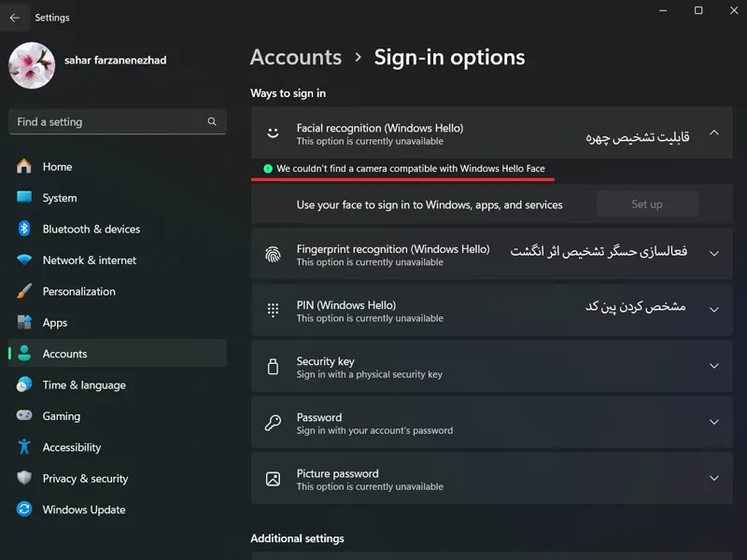Click the fingerprint icon
The height and width of the screenshot is (560, 747).
[273, 254]
